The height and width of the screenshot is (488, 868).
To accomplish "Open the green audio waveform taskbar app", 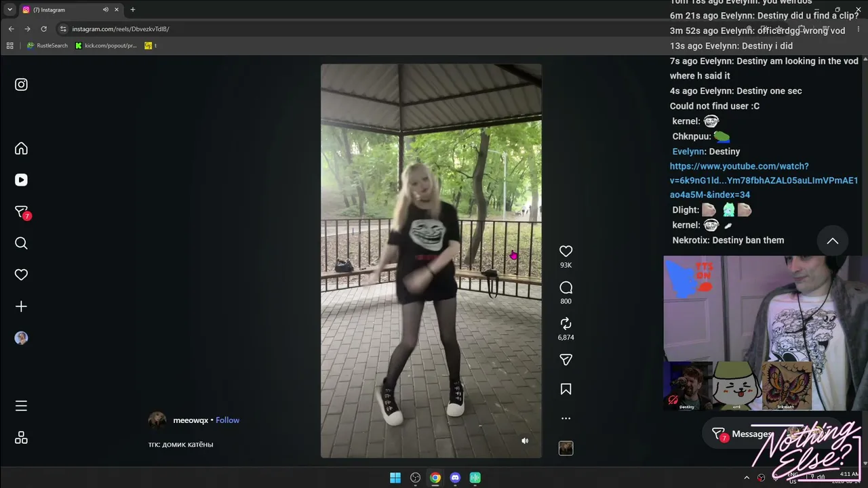I will (475, 478).
